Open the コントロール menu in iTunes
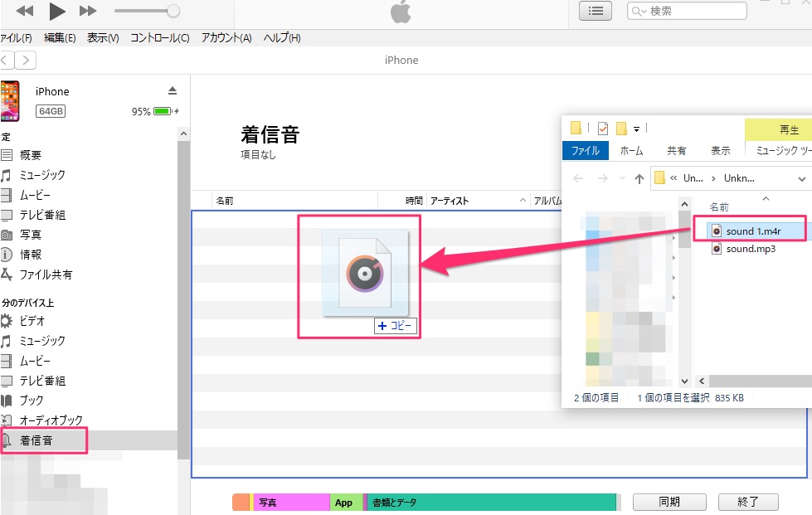The width and height of the screenshot is (812, 515). click(158, 37)
